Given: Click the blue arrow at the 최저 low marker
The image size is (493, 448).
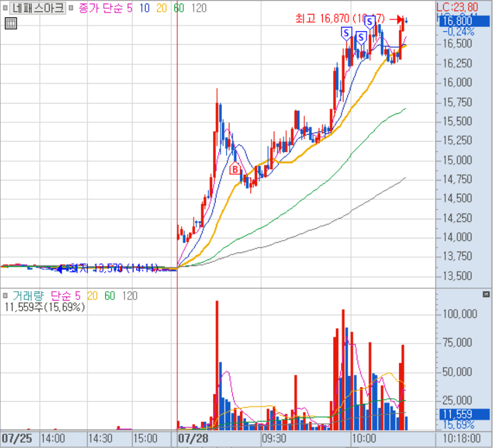Looking at the screenshot, I should (62, 268).
